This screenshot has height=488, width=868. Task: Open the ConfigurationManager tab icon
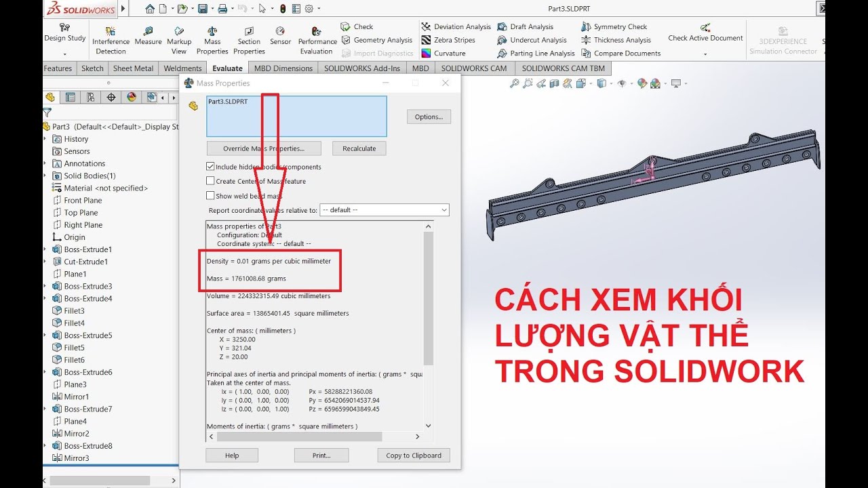(91, 98)
